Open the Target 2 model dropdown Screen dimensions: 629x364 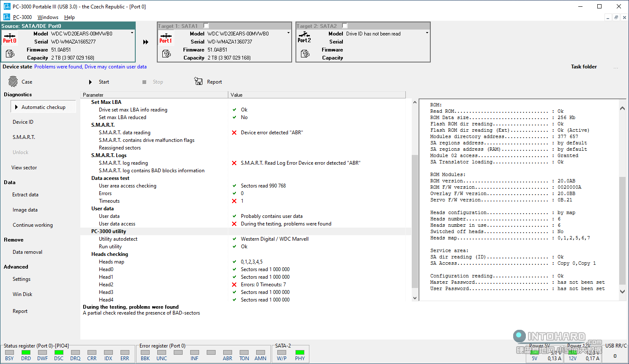click(427, 33)
